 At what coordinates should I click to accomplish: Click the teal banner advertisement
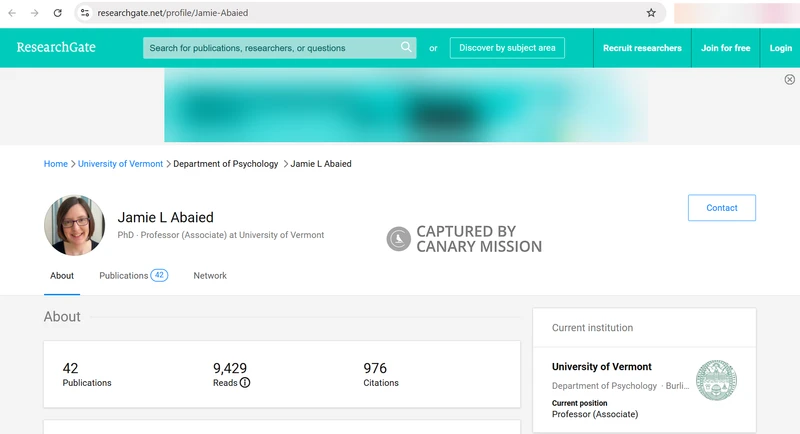406,105
